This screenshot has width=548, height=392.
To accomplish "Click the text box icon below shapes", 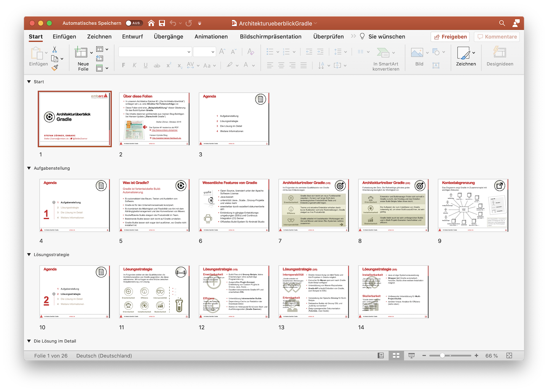I will pos(436,66).
